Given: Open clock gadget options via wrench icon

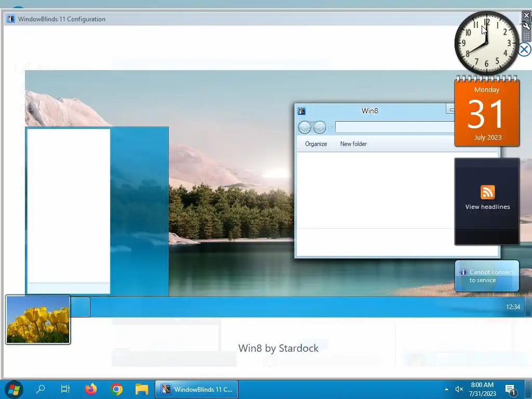Looking at the screenshot, I should [x=526, y=26].
